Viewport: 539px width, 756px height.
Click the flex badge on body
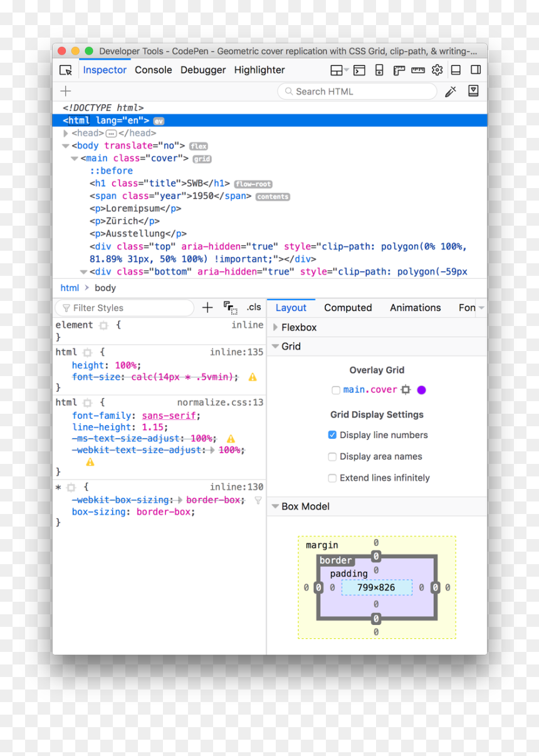pyautogui.click(x=199, y=146)
